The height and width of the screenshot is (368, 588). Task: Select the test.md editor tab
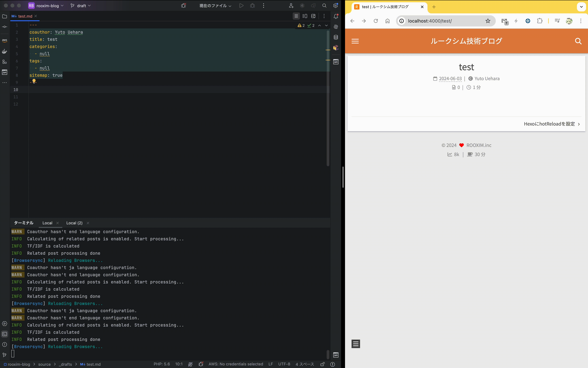click(x=25, y=16)
